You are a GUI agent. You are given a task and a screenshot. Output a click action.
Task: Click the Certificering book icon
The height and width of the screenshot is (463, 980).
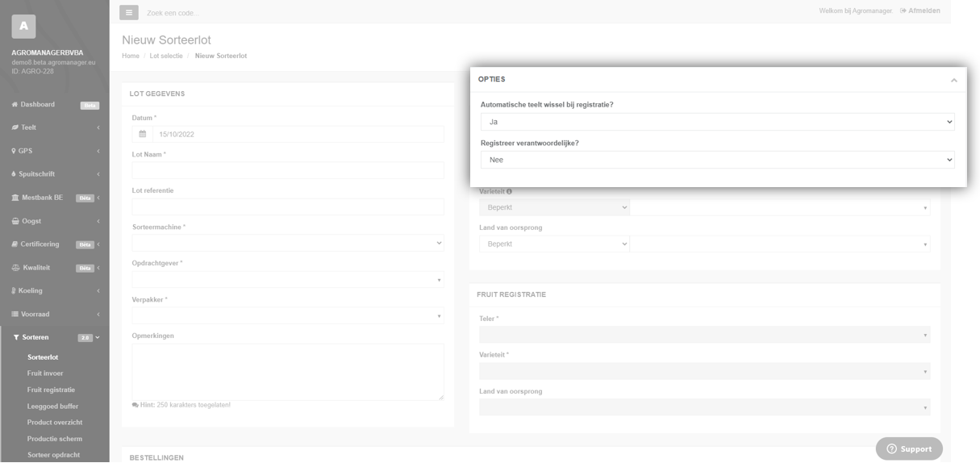[x=15, y=244]
